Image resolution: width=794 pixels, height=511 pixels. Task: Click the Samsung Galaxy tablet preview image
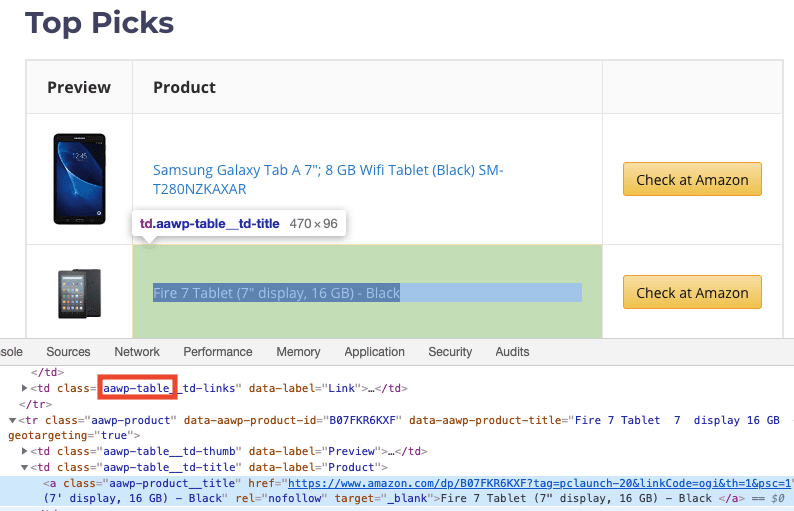[x=79, y=180]
